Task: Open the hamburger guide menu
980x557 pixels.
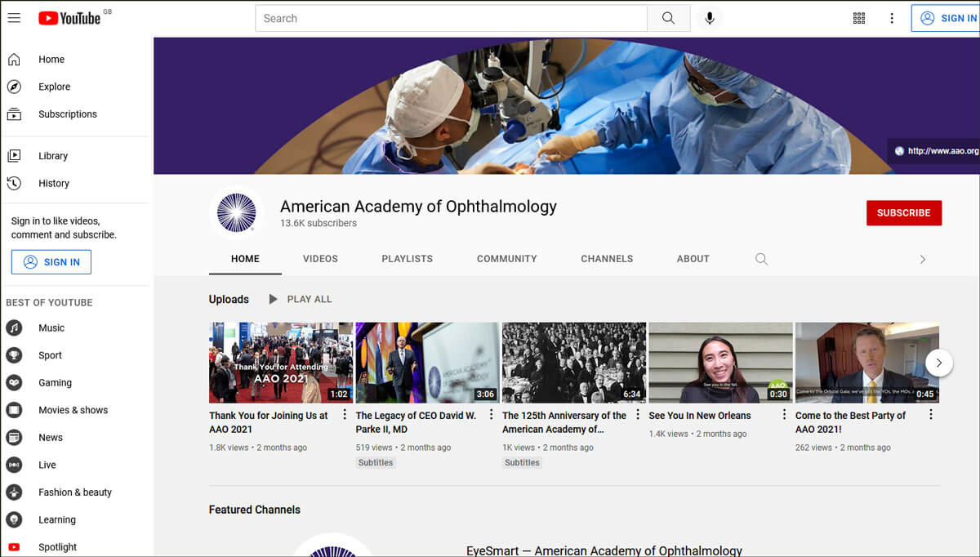Action: (14, 18)
